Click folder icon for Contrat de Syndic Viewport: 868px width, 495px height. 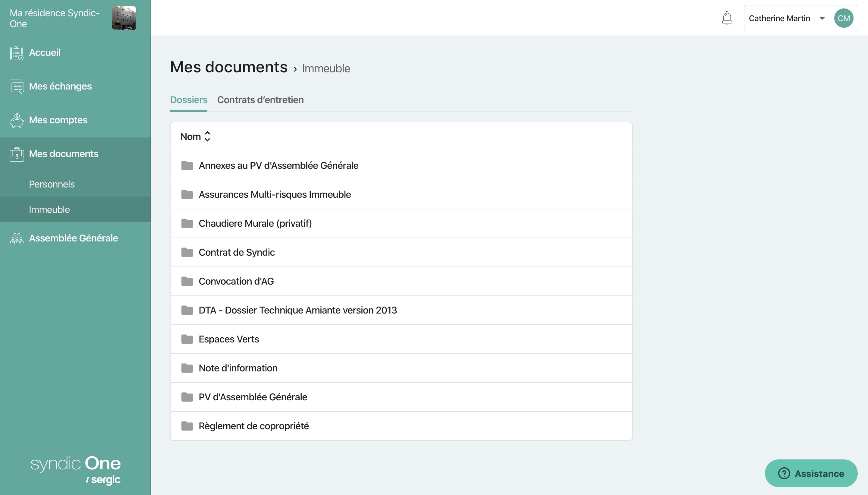point(187,252)
